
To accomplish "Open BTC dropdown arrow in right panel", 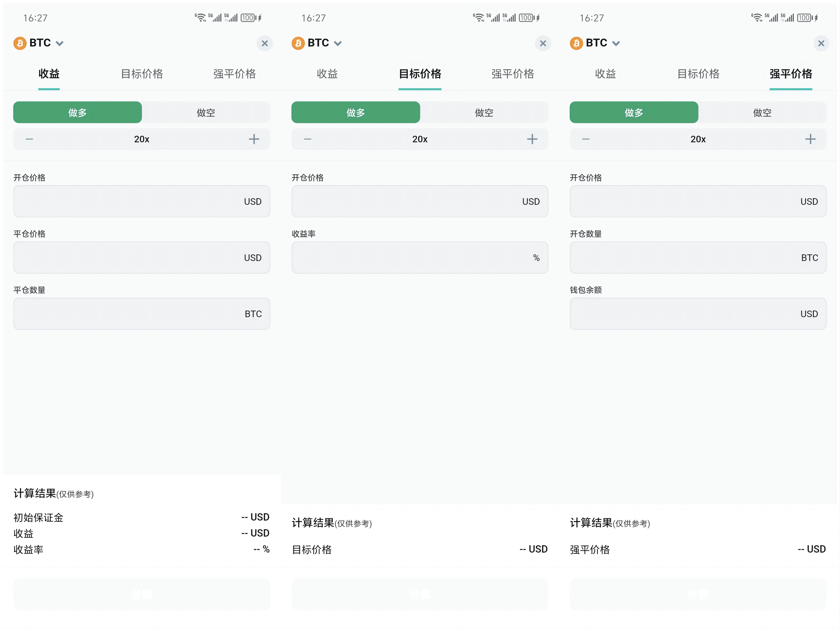I will pyautogui.click(x=616, y=43).
